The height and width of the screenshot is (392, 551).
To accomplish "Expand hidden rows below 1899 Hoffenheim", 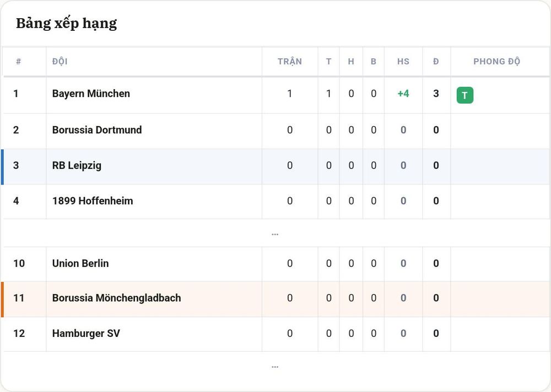I will pyautogui.click(x=275, y=234).
